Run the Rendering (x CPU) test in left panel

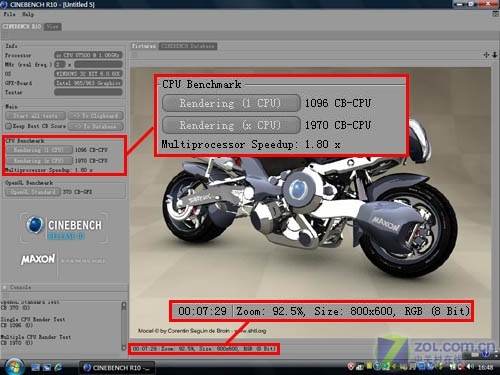click(39, 161)
